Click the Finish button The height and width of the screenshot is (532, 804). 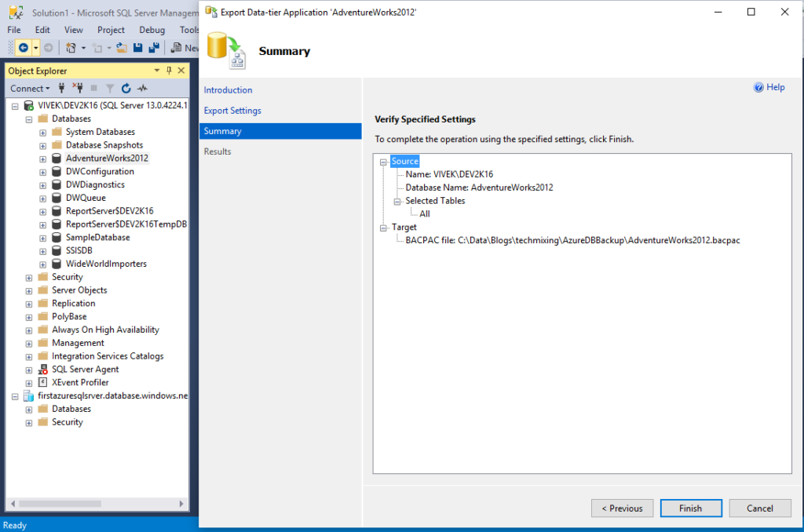690,508
